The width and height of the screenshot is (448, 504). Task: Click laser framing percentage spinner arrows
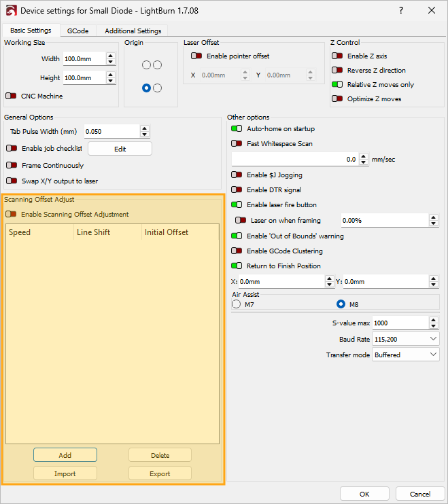coord(434,221)
